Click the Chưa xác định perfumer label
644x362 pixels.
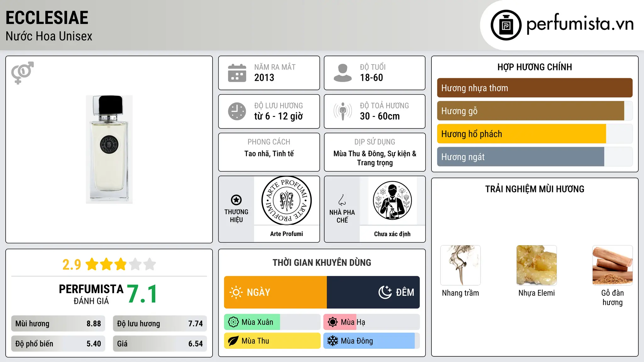(392, 234)
